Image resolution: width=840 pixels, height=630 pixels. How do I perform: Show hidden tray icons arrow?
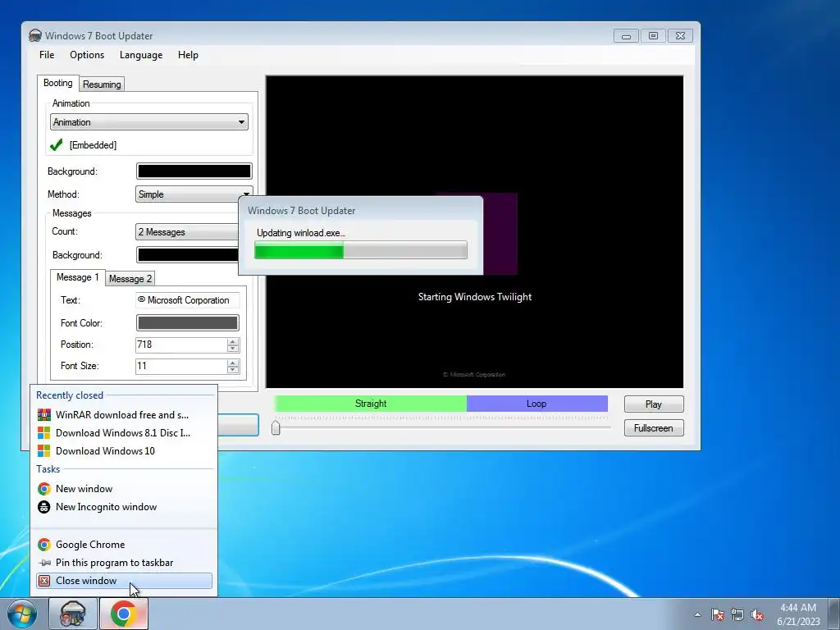click(x=697, y=614)
